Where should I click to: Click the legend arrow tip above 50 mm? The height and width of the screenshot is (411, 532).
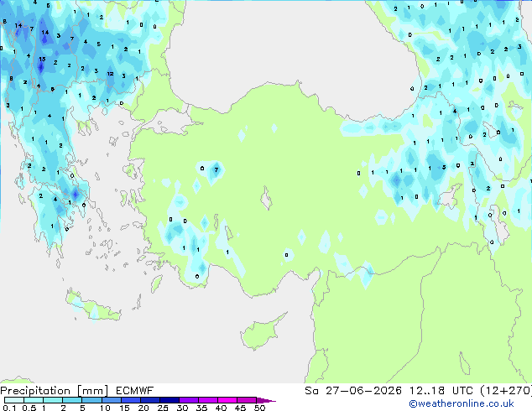click(x=267, y=400)
